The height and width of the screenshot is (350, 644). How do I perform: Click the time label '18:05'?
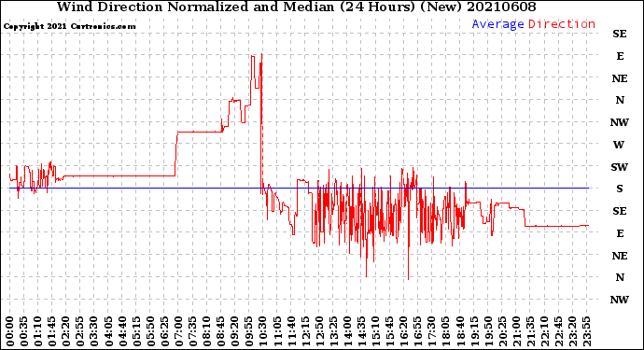(x=446, y=331)
